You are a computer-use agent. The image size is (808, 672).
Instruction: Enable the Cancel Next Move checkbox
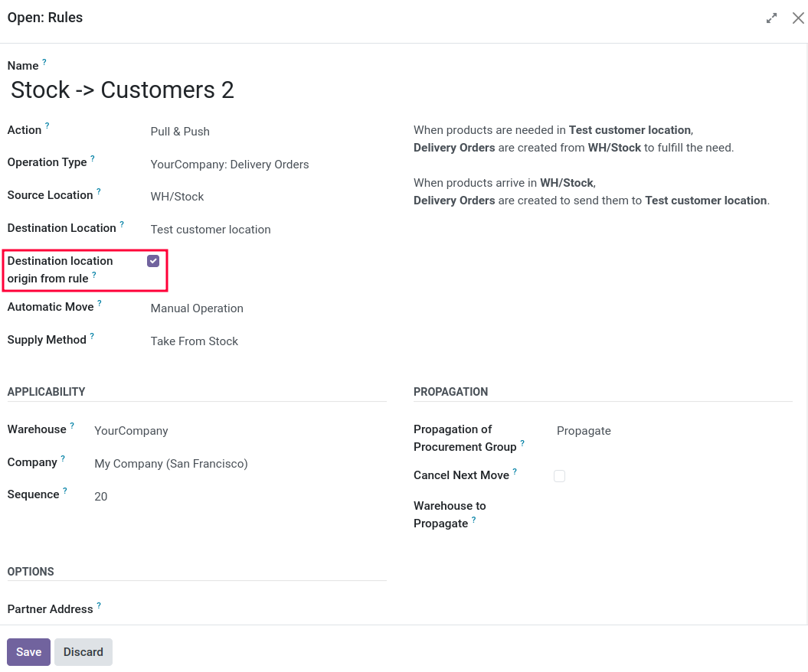[x=559, y=476]
